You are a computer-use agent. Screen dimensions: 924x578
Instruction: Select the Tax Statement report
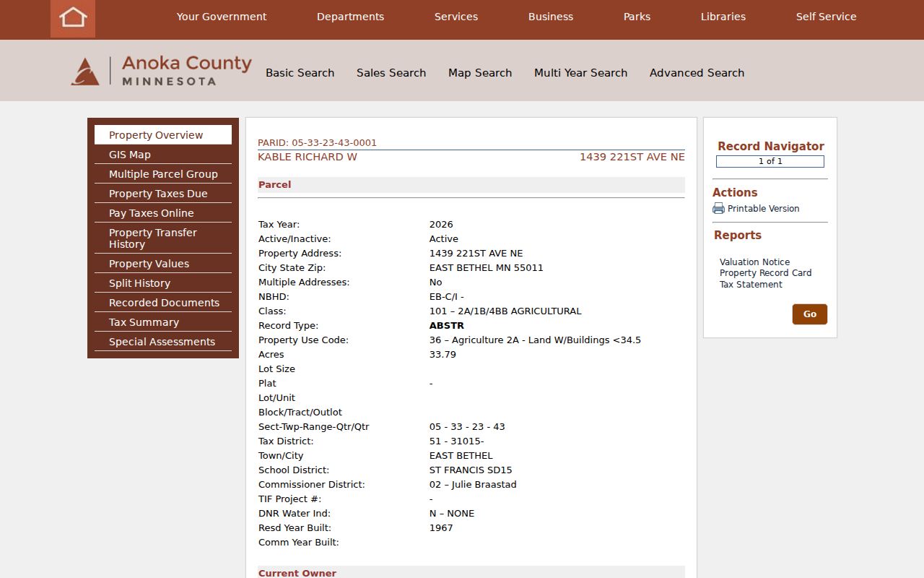click(751, 285)
